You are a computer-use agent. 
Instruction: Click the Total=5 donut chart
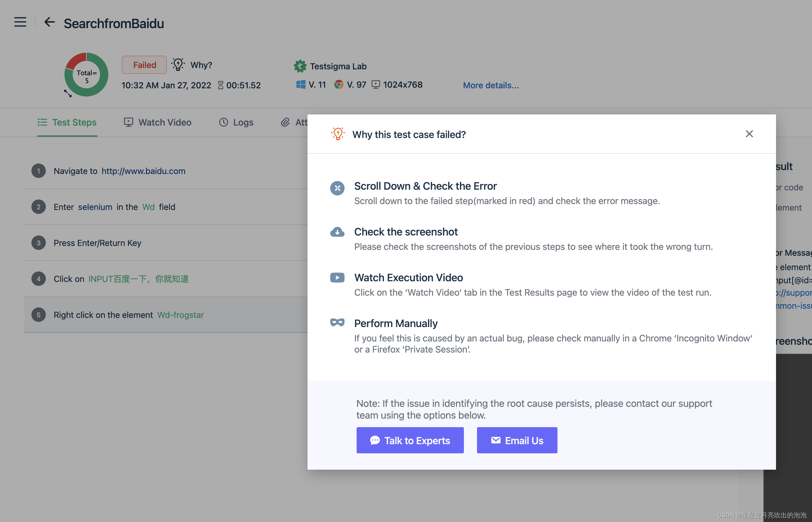click(86, 75)
